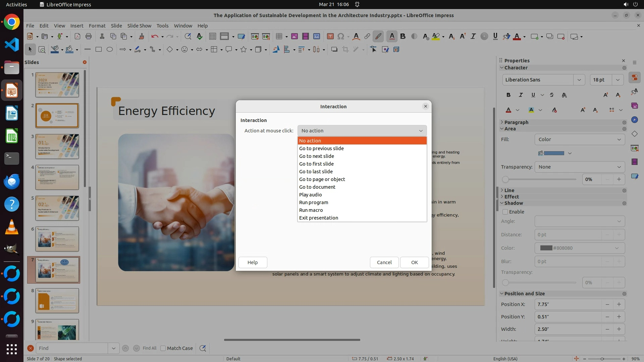This screenshot has height=362, width=644.
Task: Click Cancel in the Interaction dialog
Action: 384,262
